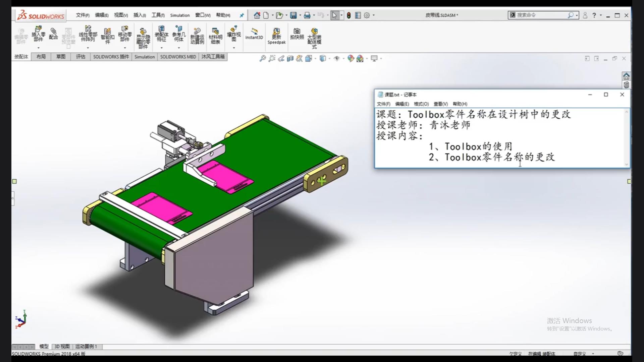Open the Save dropdown arrow
Image resolution: width=644 pixels, height=362 pixels.
(300, 15)
